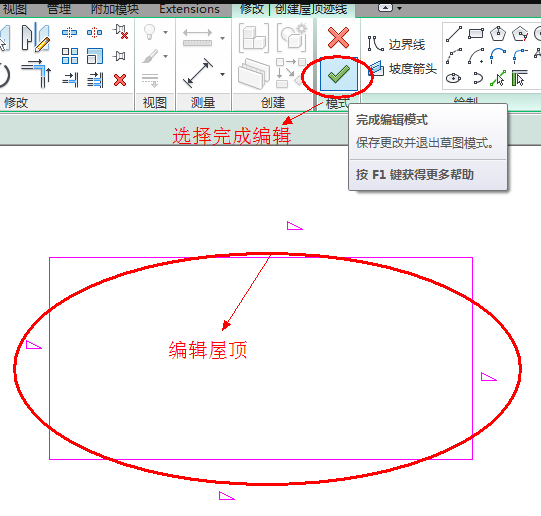The width and height of the screenshot is (541, 516).
Task: Click green checkmark Finish Edit Mode
Action: point(338,74)
